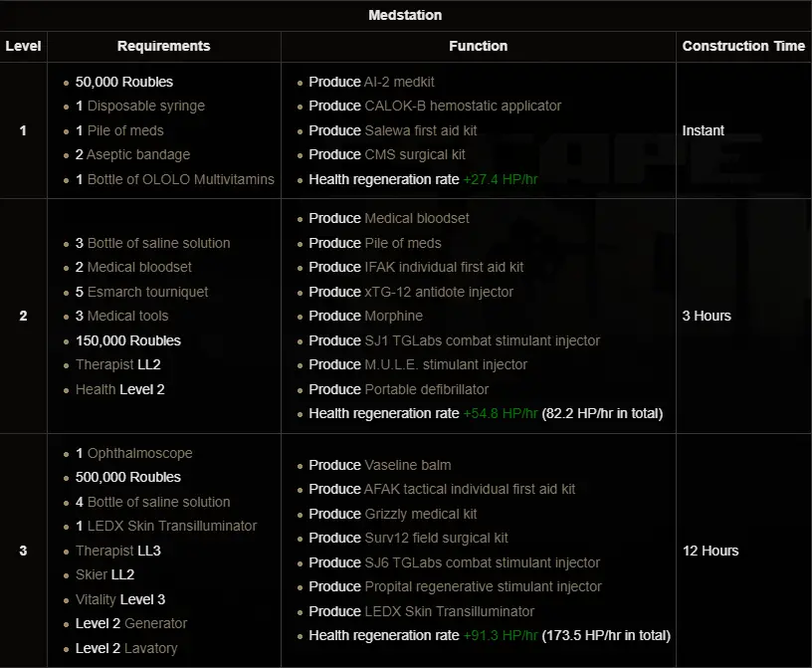
Task: Follow the xTG-12 antidote injector link
Action: pyautogui.click(x=439, y=292)
